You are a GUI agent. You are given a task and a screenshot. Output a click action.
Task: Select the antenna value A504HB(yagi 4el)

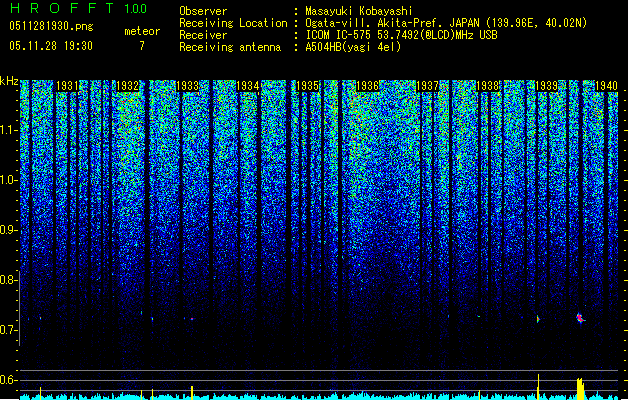(353, 47)
